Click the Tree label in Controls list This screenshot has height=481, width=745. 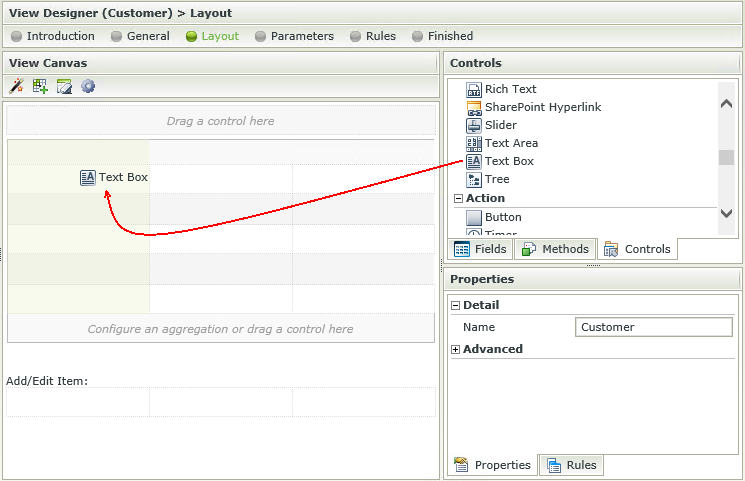[x=497, y=180]
